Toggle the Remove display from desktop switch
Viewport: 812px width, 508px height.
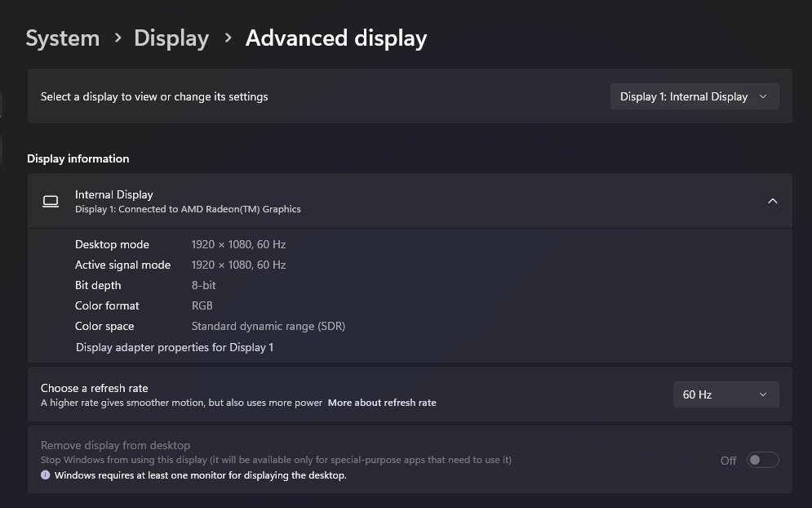pyautogui.click(x=762, y=460)
